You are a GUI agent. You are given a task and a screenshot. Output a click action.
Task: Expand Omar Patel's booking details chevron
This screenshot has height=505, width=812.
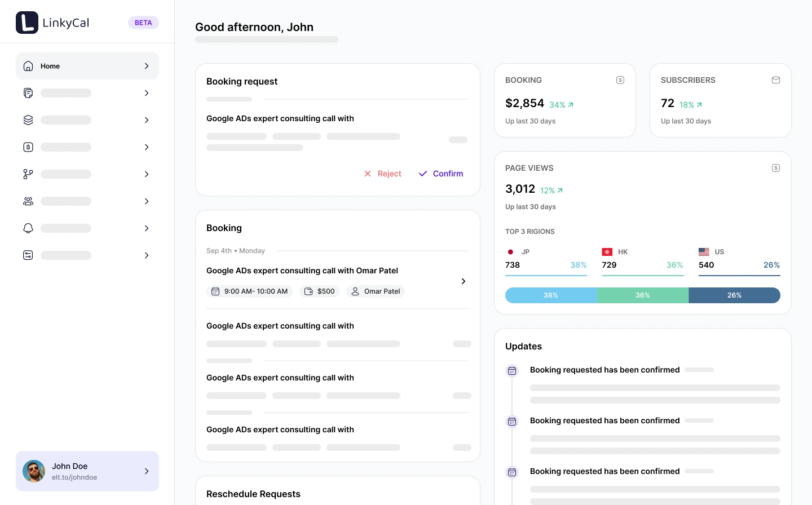(x=463, y=281)
